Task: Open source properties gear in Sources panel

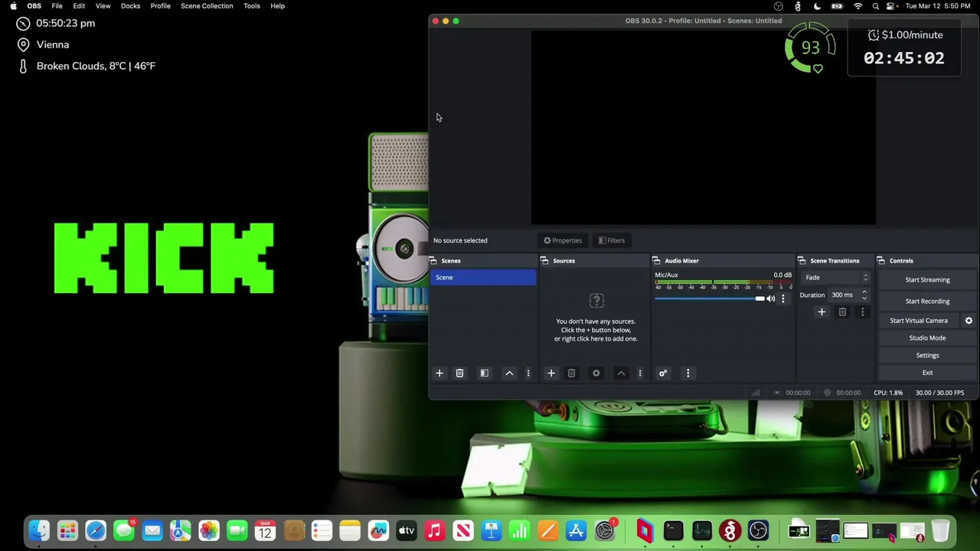Action: click(596, 373)
